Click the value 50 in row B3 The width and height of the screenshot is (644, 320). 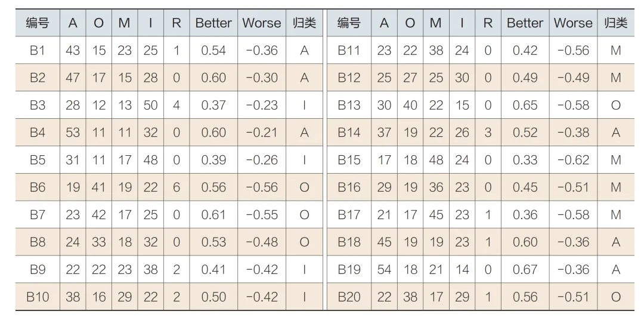click(x=150, y=105)
